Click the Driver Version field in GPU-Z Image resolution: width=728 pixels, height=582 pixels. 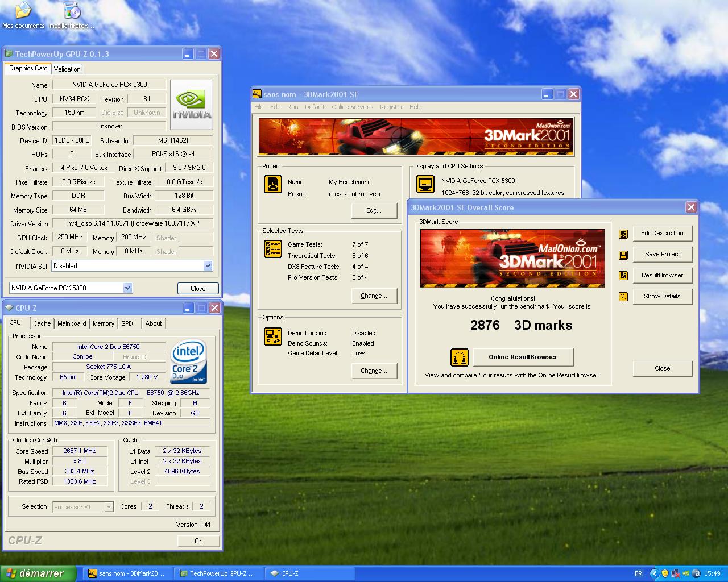point(133,223)
